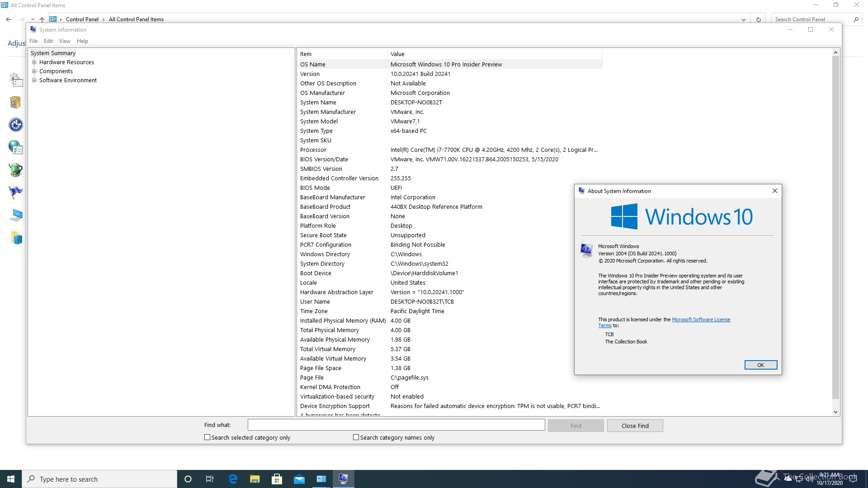
Task: Expand the chevron after Control Panel breadcrumb
Action: click(x=104, y=19)
